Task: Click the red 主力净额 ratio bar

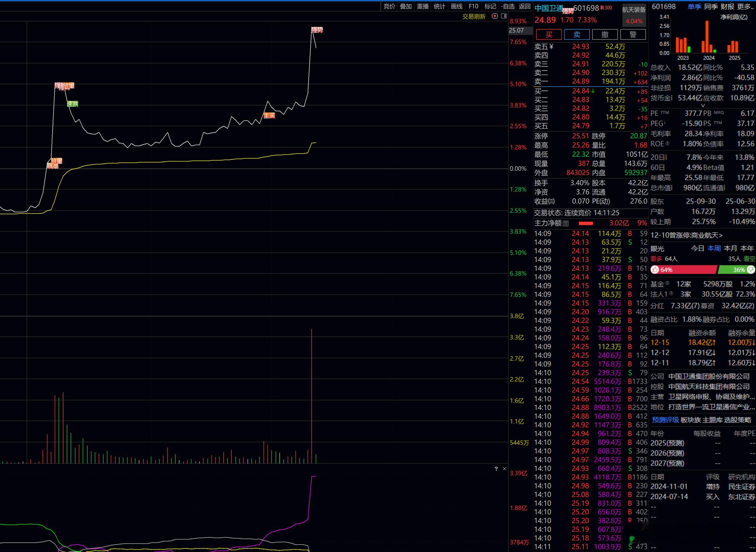Action: 586,224
